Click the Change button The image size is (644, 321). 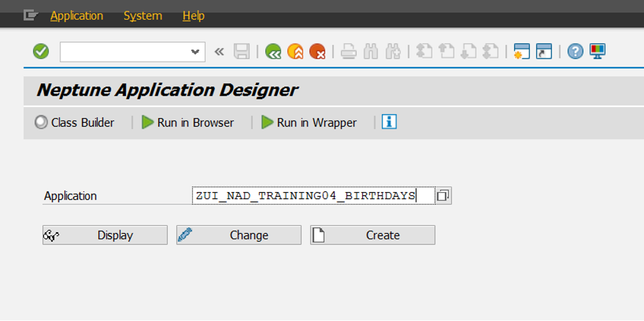[239, 235]
